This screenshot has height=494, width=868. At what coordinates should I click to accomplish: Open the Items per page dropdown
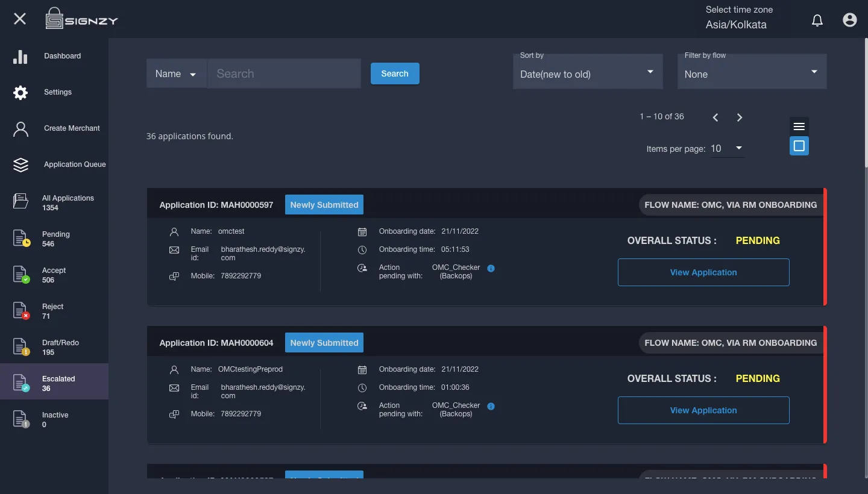(x=727, y=148)
